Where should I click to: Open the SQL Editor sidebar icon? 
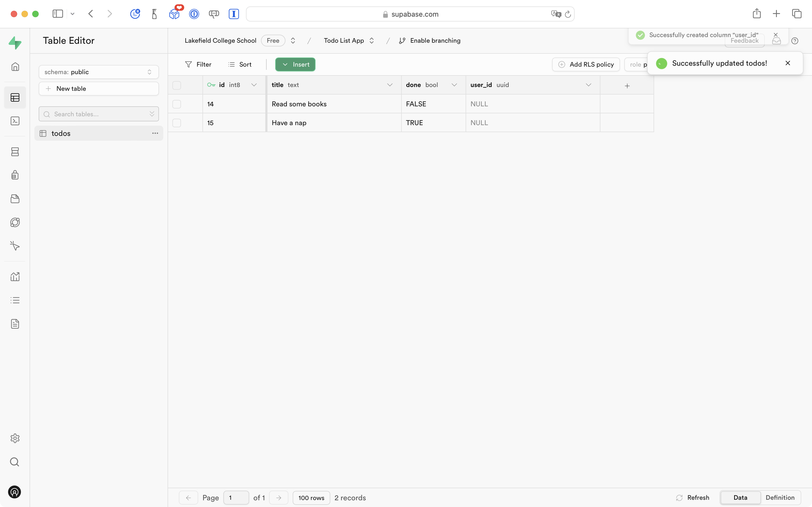15,121
